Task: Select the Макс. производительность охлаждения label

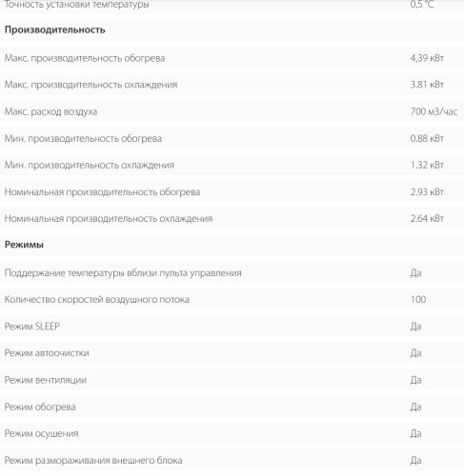Action: pos(91,85)
